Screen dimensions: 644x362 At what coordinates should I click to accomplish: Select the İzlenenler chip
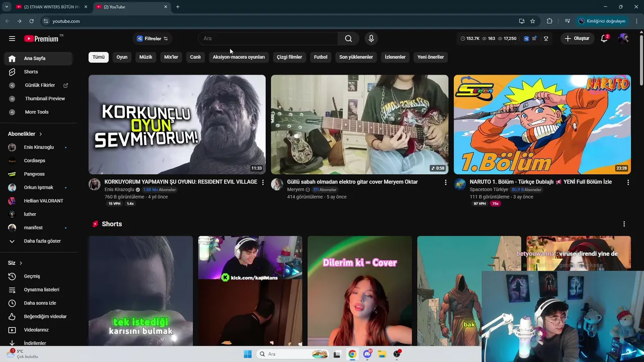pyautogui.click(x=395, y=57)
